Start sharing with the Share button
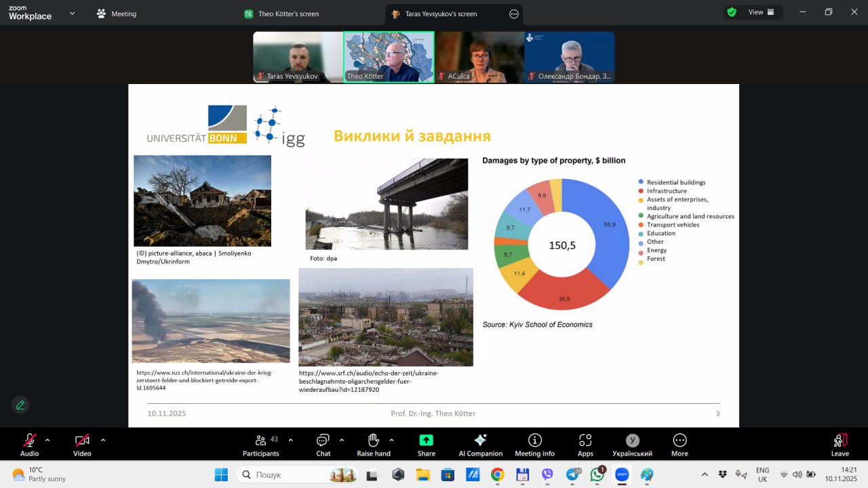 [x=426, y=444]
